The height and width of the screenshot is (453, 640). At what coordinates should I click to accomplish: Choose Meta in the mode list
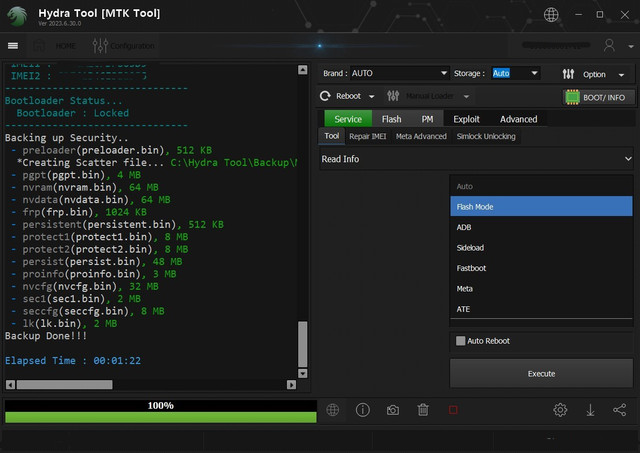pyautogui.click(x=541, y=288)
